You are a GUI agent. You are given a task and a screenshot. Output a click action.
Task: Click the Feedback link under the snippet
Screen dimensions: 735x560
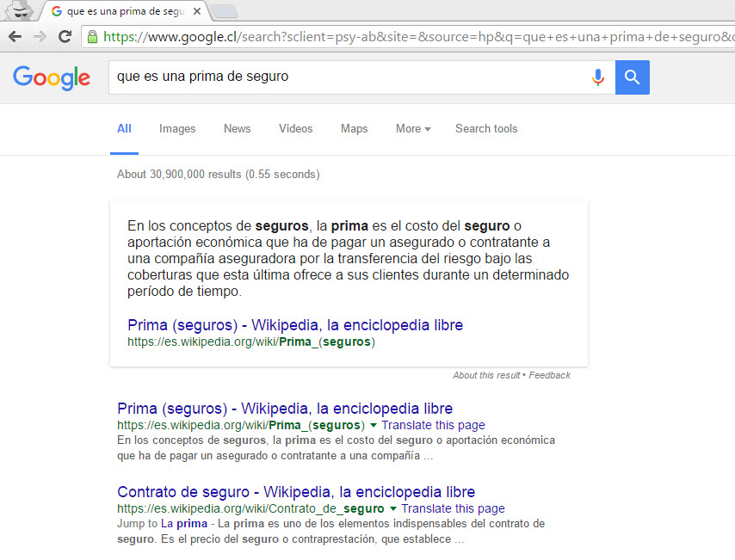coord(549,375)
